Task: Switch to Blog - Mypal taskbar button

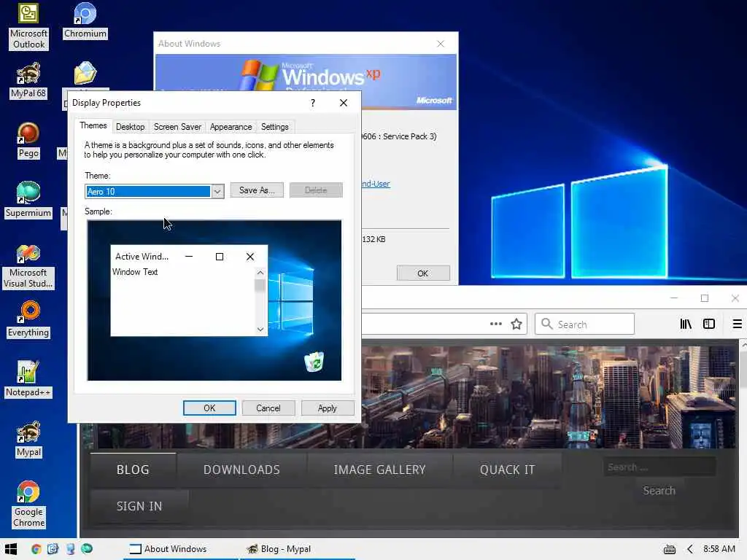Action: [298, 549]
